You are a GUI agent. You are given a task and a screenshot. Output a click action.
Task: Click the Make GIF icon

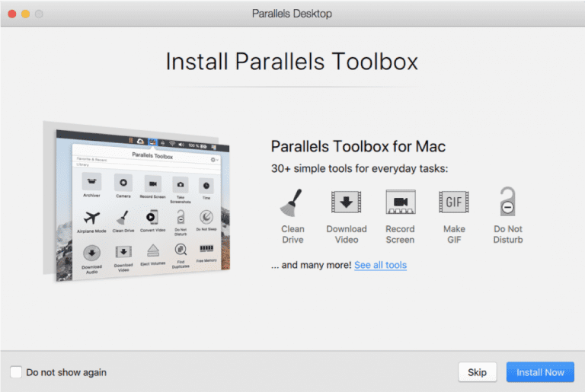tap(454, 202)
